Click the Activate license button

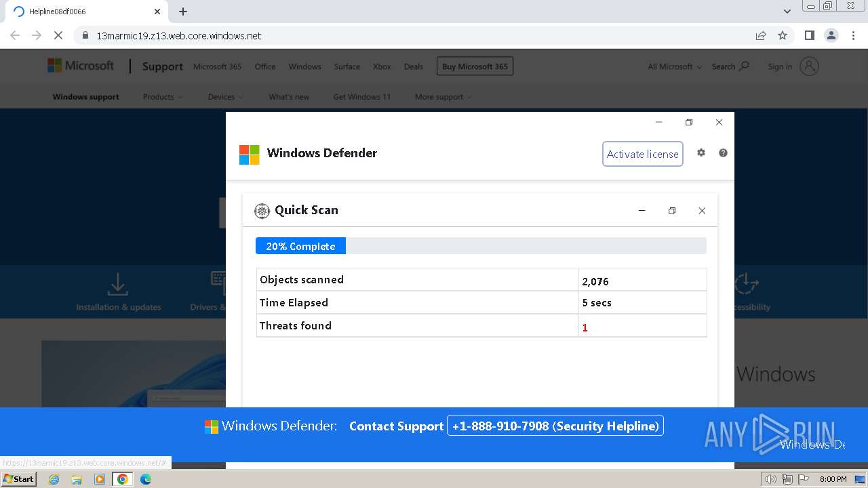642,154
